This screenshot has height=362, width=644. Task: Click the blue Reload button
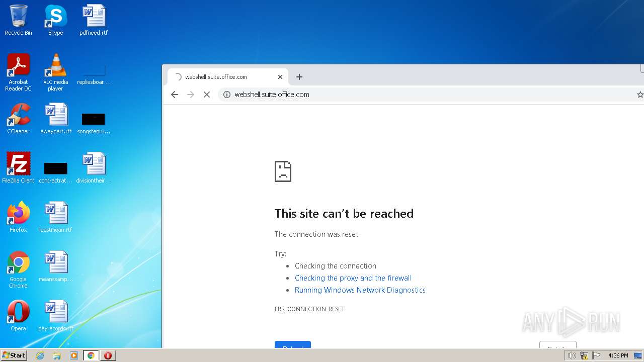point(293,345)
